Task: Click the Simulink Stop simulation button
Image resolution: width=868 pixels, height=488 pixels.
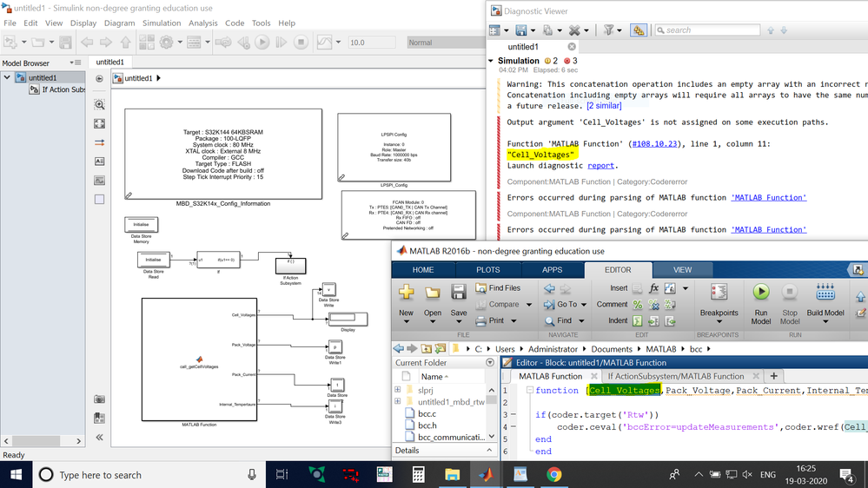Action: coord(301,42)
